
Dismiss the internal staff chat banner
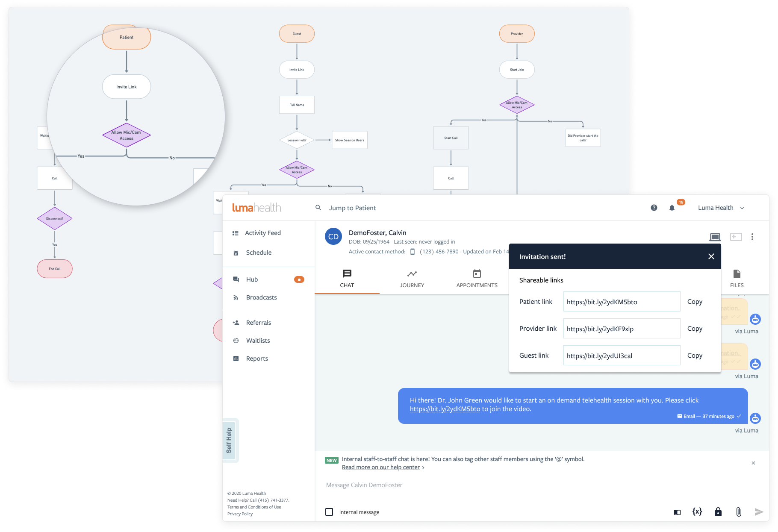pyautogui.click(x=753, y=463)
